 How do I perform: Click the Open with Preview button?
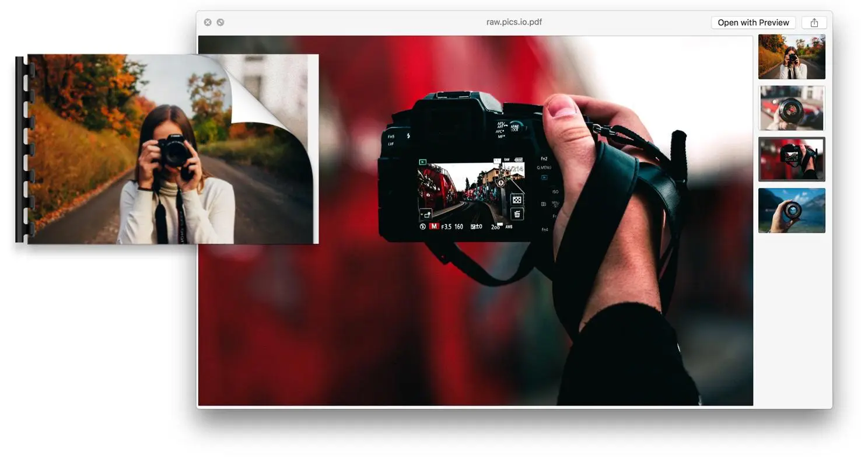click(x=753, y=23)
